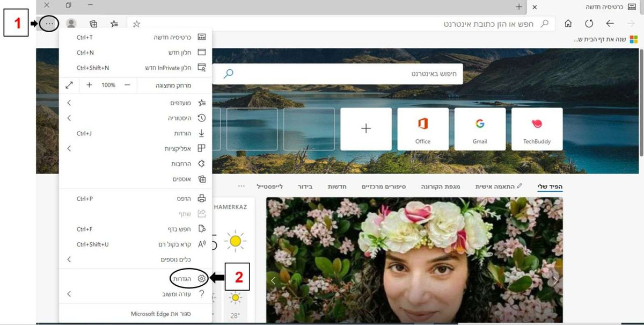Image resolution: width=644 pixels, height=325 pixels.
Task: Show more feed categories with ellipsis
Action: tap(241, 186)
